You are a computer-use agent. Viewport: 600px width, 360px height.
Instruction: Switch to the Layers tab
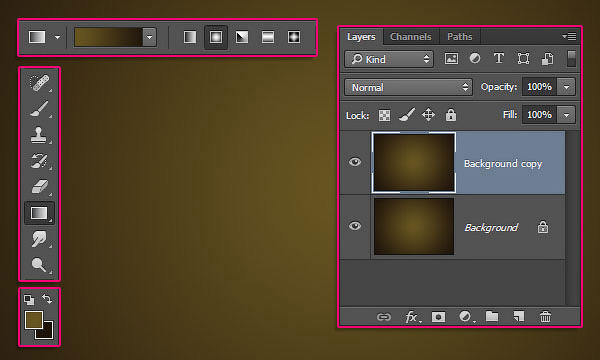tap(361, 37)
